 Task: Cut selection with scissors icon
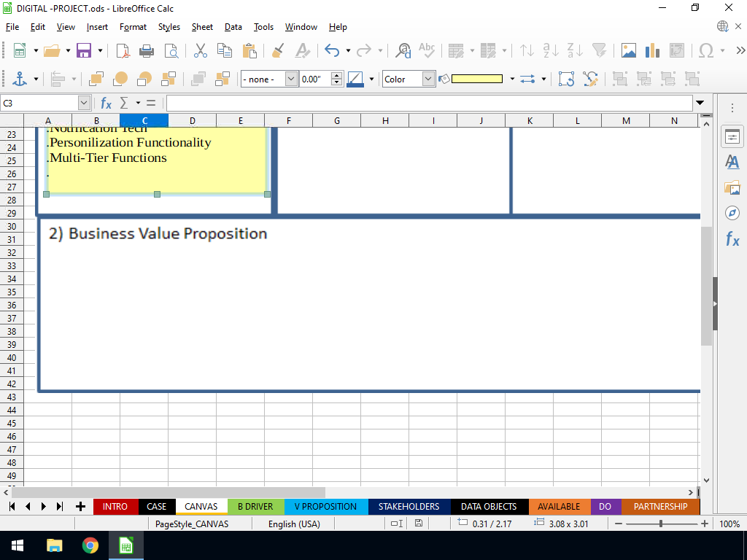201,50
